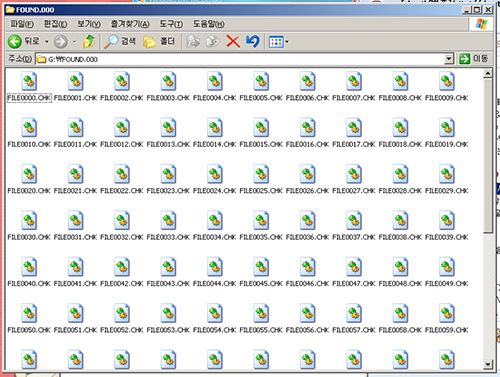Click file name label FILE0010.CHK
500x377 pixels.
click(x=29, y=144)
